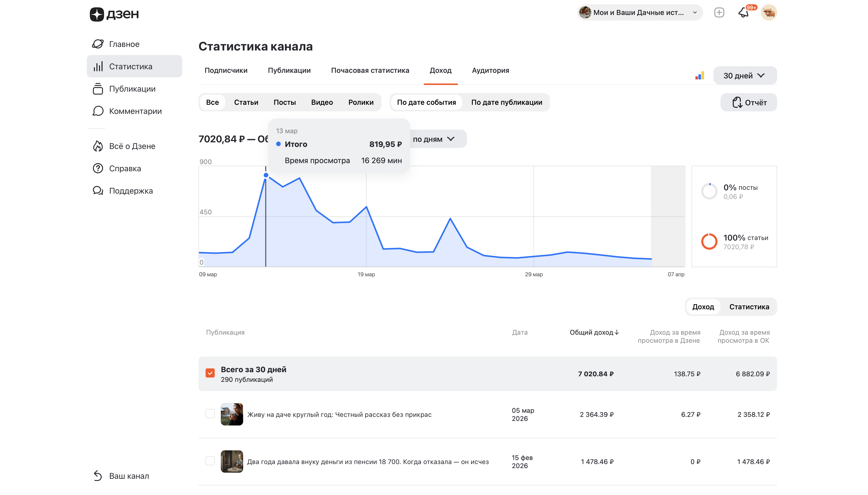This screenshot has width=868, height=495.
Task: Tick the Два года давала внуку checkbox
Action: tap(210, 461)
